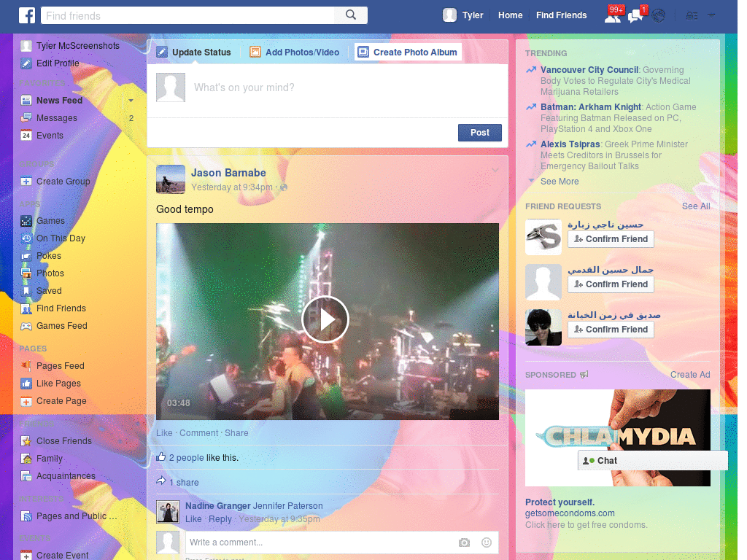
Task: Click the Messages sidebar icon
Action: point(26,118)
